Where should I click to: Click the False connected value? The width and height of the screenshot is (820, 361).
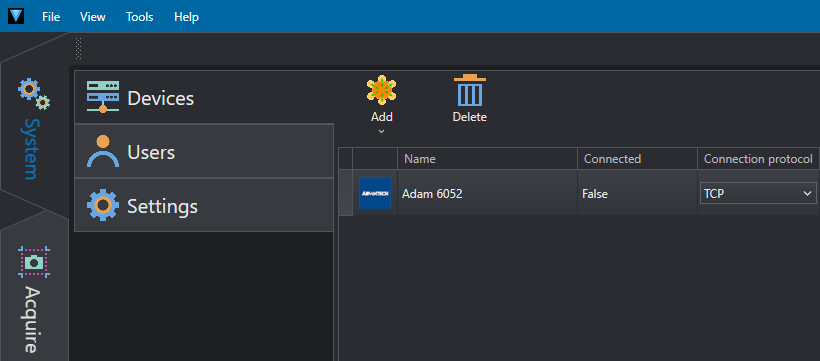595,194
